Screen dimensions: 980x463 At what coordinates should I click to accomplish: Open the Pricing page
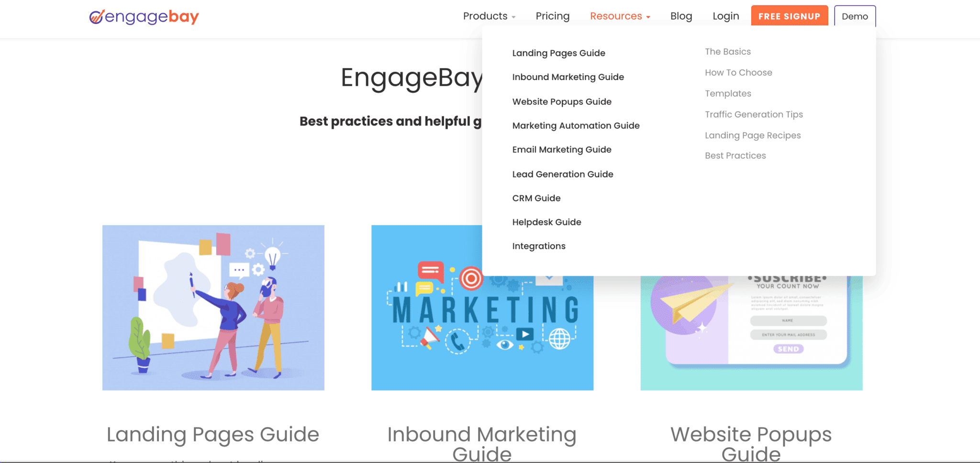(553, 16)
